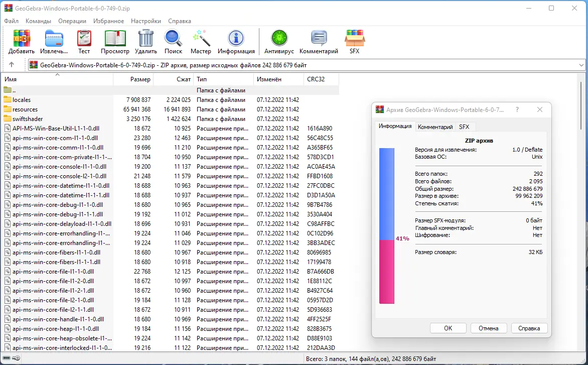Click the file icon of api-ms-win-core-com-l1-1-0.dll

(8, 138)
